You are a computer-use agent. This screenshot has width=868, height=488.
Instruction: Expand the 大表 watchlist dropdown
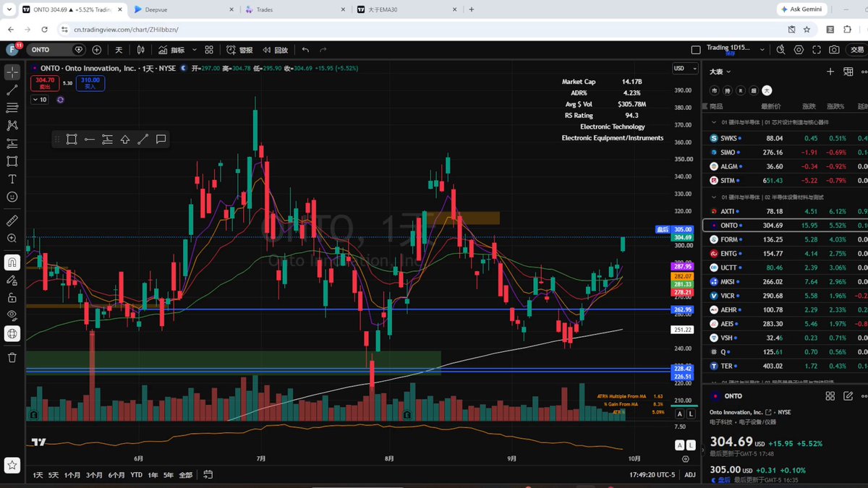720,72
